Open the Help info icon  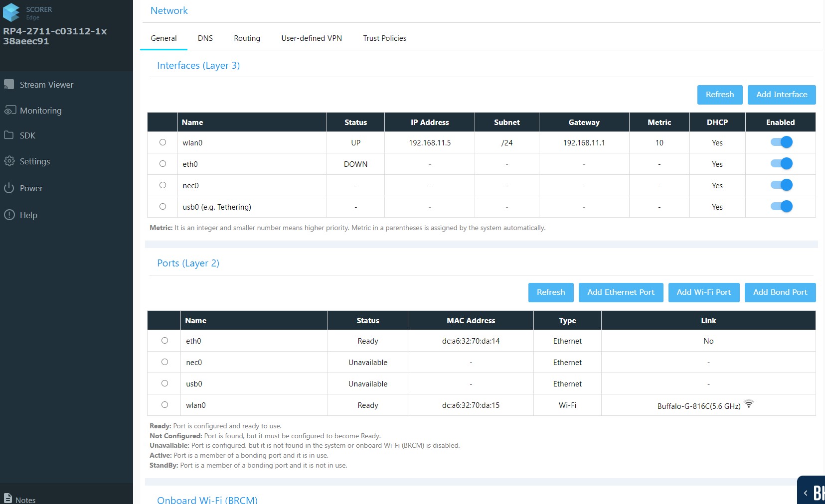pos(9,215)
